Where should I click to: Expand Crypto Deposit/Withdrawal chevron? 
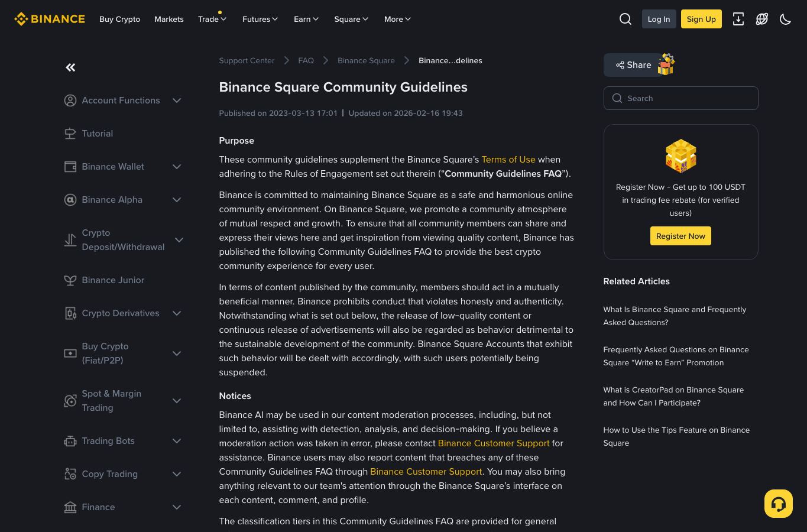[x=179, y=240]
